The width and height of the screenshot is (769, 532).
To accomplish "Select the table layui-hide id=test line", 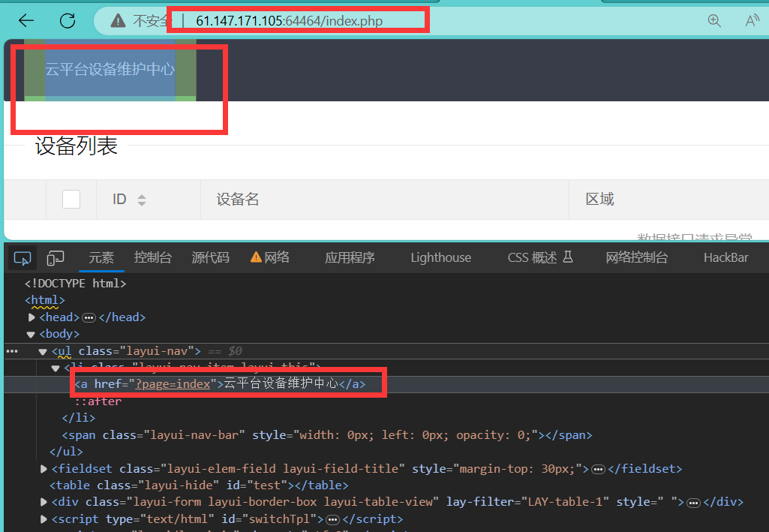I will 199,485.
